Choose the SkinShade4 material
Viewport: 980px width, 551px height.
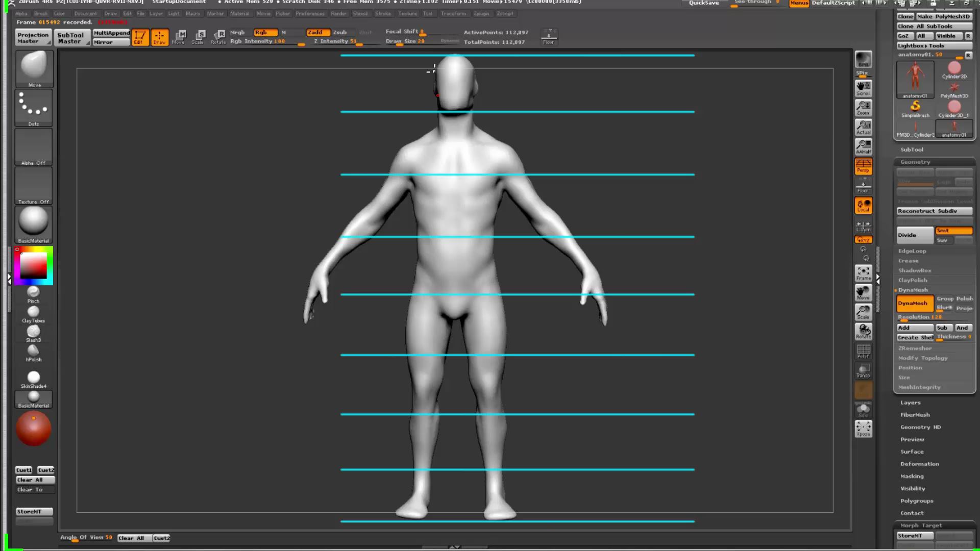(x=33, y=380)
